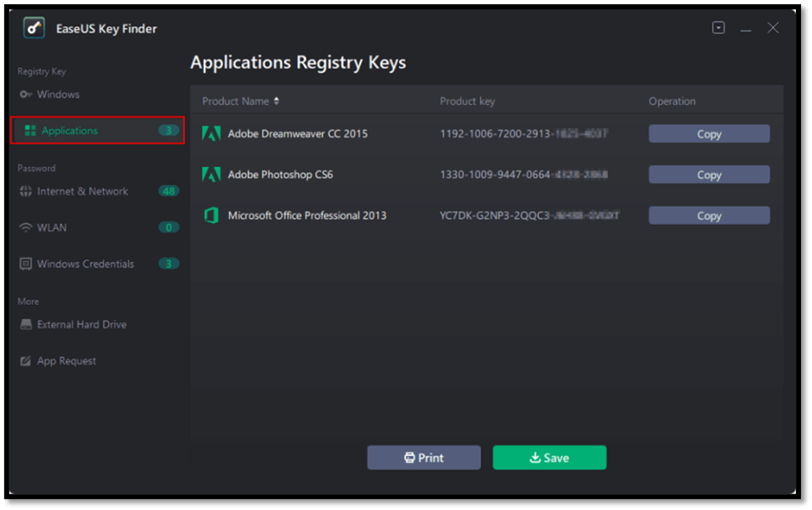Select the Microsoft Office Professional 2013 icon
This screenshot has height=510, width=812.
click(x=213, y=215)
